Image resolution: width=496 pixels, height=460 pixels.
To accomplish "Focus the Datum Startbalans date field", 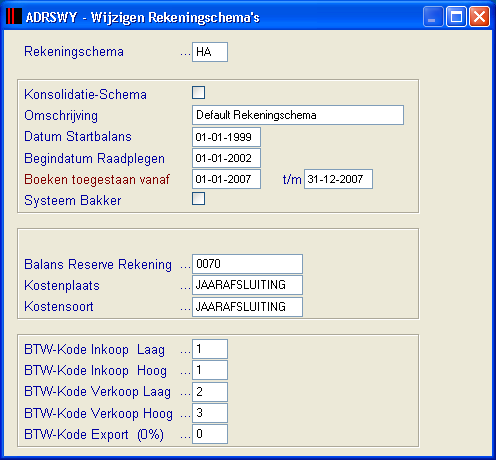I will [x=226, y=137].
